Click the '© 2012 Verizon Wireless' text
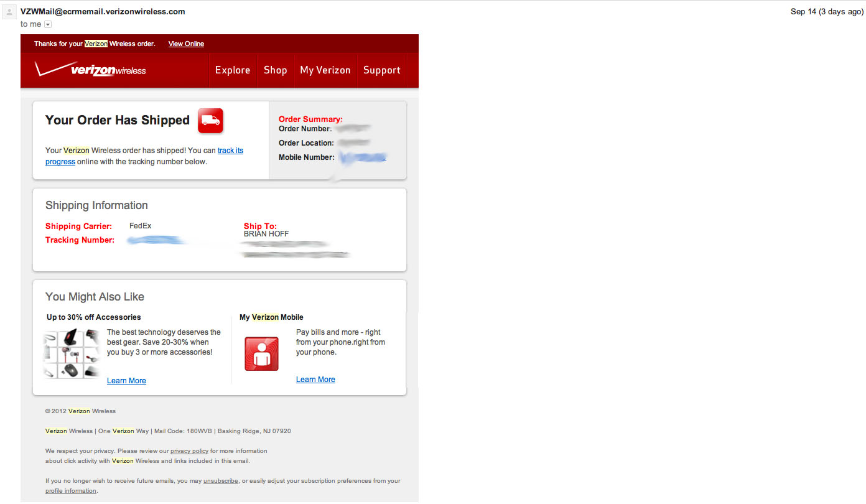Screen dimensions: 866x504 point(80,411)
